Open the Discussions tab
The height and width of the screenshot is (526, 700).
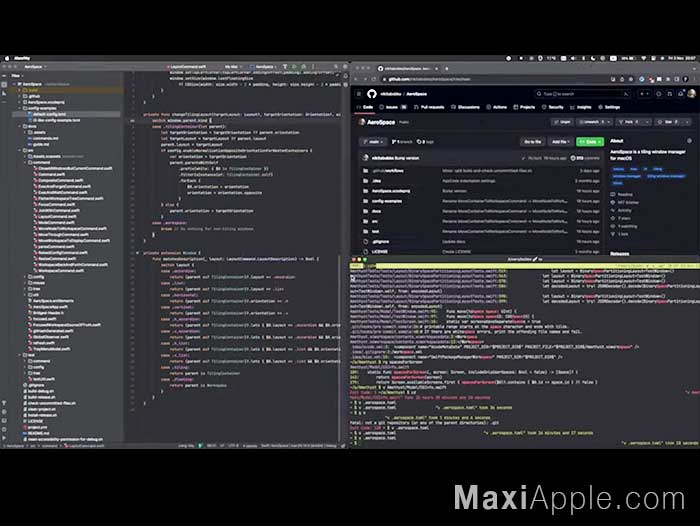pyautogui.click(x=465, y=107)
